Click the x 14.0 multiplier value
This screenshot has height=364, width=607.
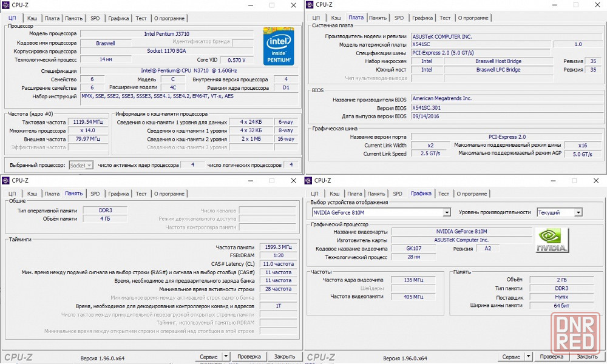tap(88, 130)
